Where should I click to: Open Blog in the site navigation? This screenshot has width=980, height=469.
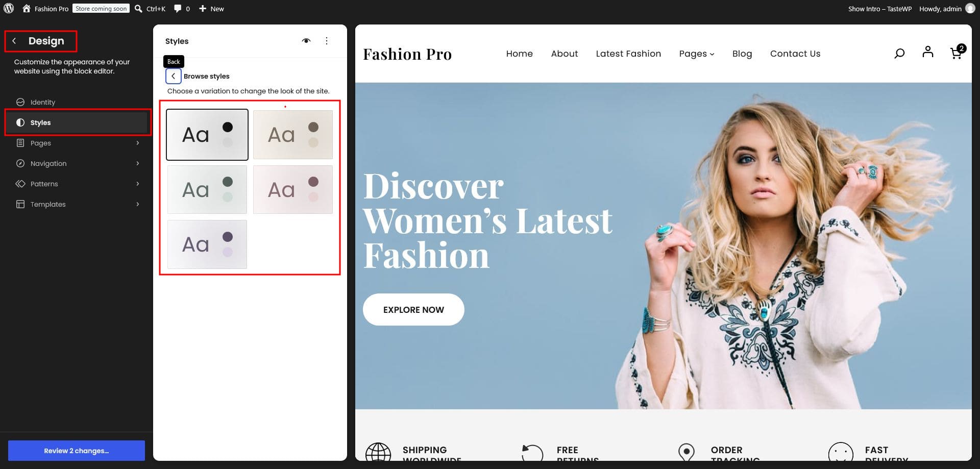pyautogui.click(x=742, y=54)
